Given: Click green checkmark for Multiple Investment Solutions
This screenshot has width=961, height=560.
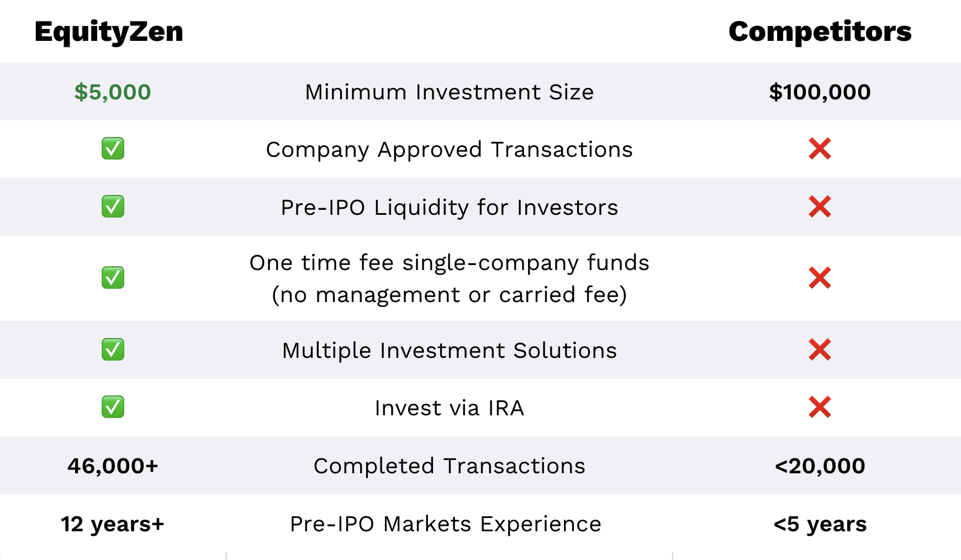Looking at the screenshot, I should 113,350.
